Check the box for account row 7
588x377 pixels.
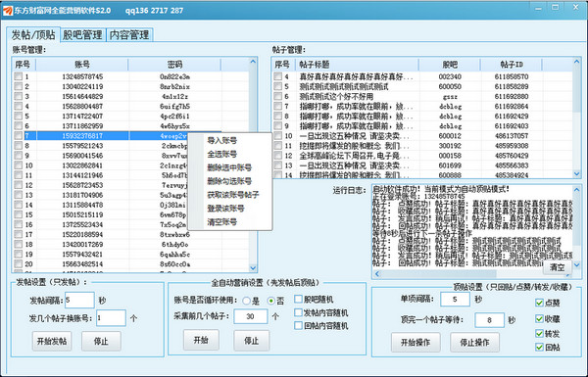(18, 135)
